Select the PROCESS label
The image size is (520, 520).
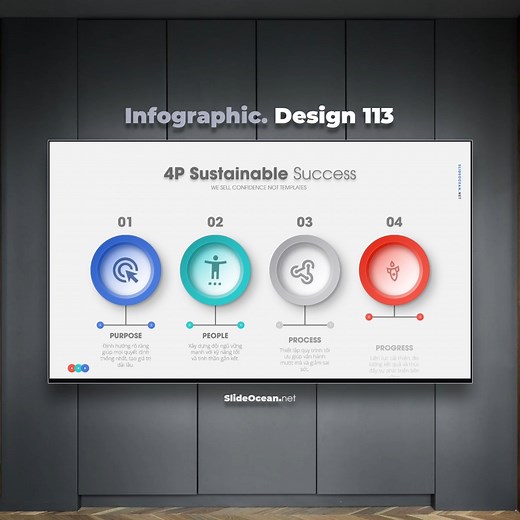(305, 340)
